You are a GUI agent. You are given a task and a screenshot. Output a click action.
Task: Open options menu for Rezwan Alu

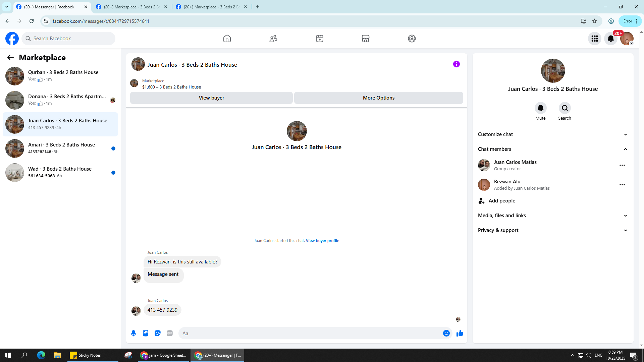pyautogui.click(x=622, y=185)
